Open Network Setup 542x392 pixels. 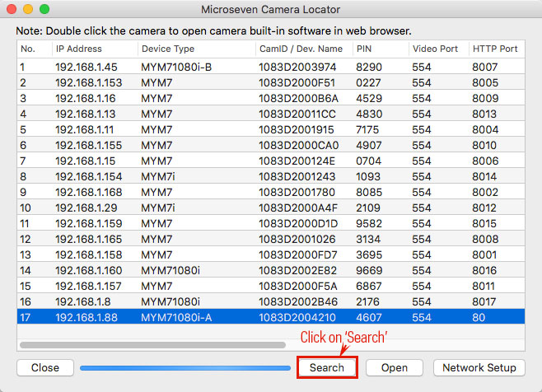coord(479,367)
